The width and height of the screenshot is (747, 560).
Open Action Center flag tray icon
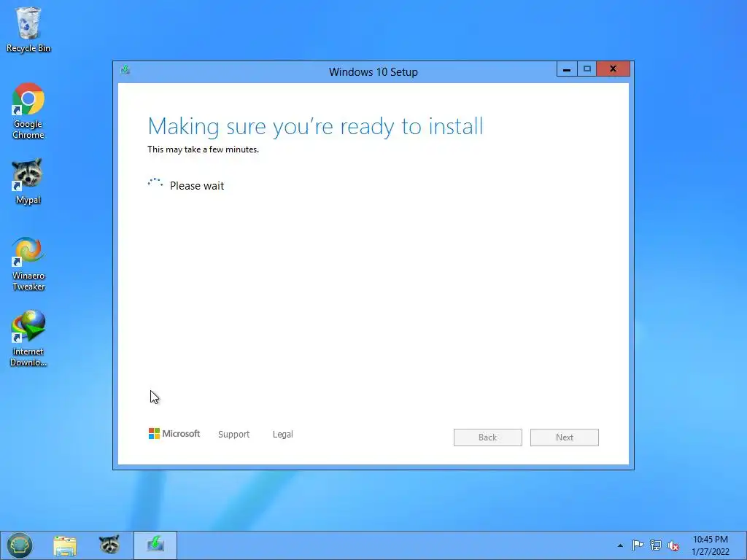click(638, 545)
